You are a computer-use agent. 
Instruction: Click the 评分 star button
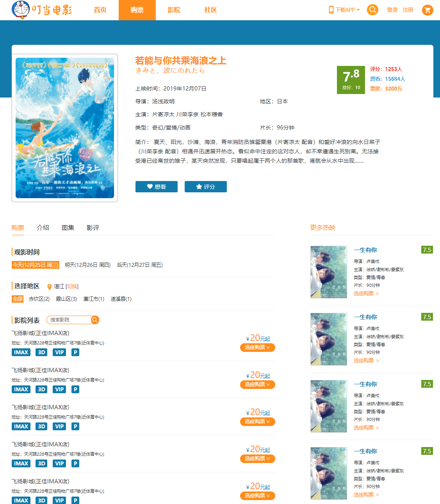pos(206,187)
